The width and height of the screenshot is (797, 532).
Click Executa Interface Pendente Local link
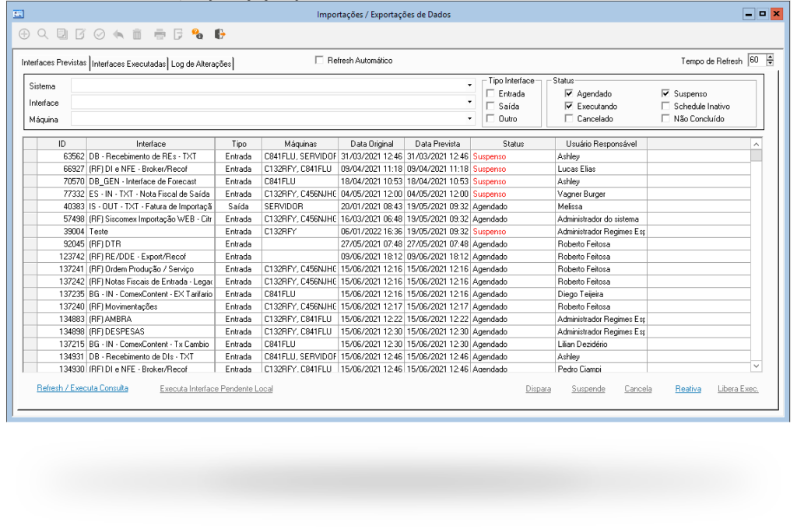click(x=216, y=389)
